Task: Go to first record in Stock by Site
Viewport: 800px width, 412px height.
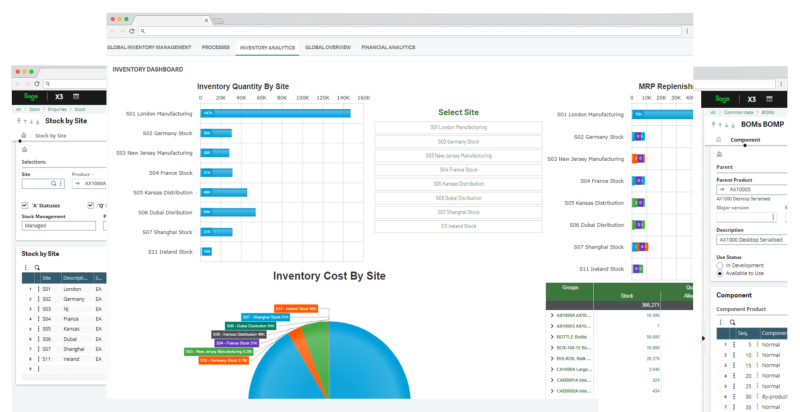Action: [x=19, y=121]
